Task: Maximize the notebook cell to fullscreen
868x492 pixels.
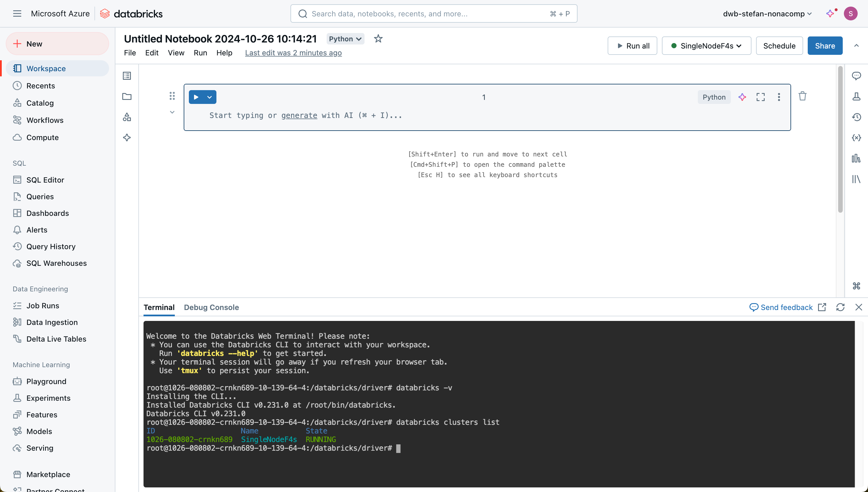Action: [761, 97]
